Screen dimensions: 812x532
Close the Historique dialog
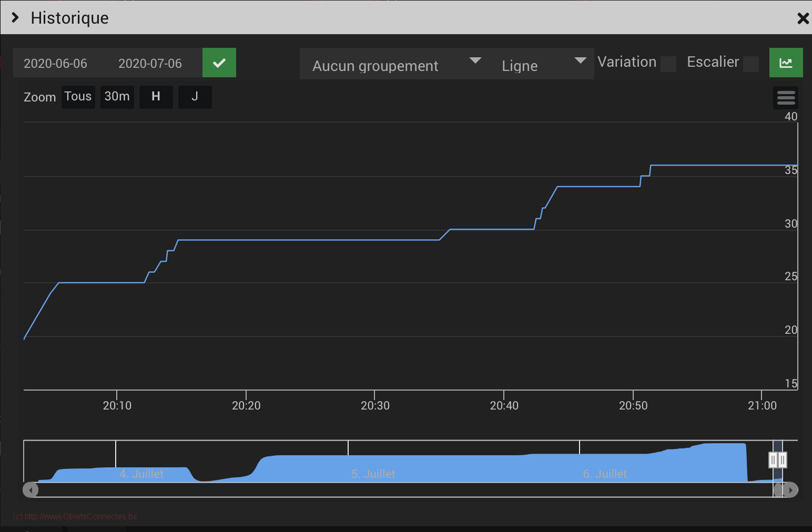803,19
